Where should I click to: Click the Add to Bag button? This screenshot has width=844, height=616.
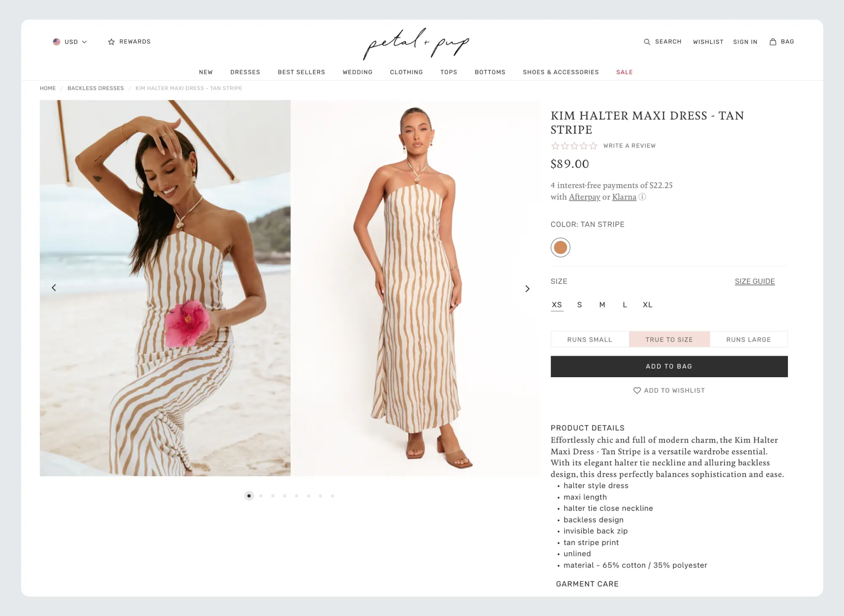(x=669, y=366)
